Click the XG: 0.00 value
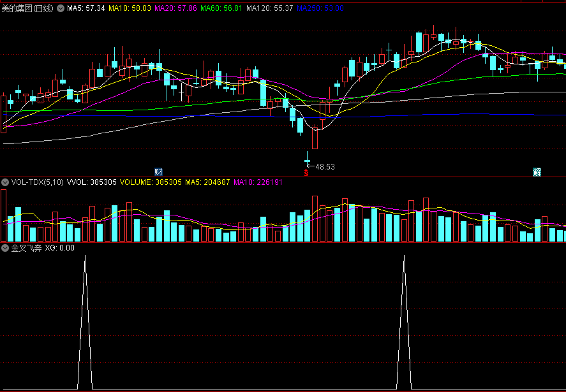The height and width of the screenshot is (392, 566). click(x=59, y=248)
